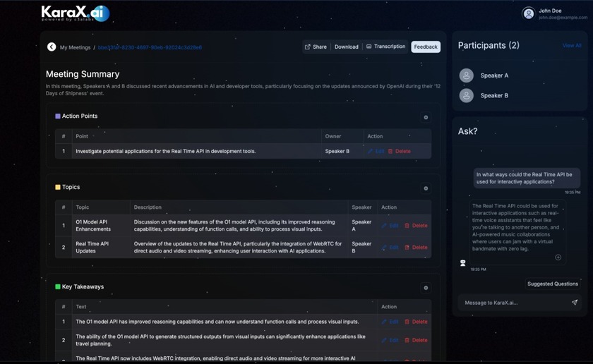Open the Feedback button
This screenshot has width=593, height=364.
click(x=426, y=47)
